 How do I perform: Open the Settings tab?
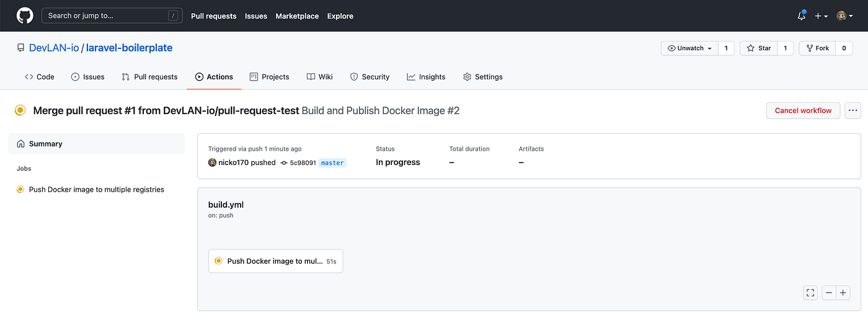click(x=482, y=77)
